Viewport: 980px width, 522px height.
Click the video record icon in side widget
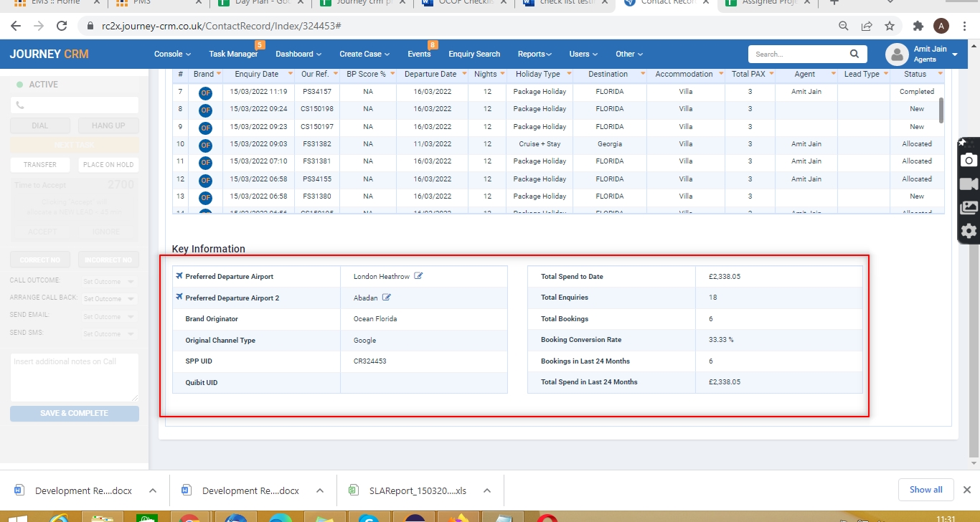click(969, 184)
